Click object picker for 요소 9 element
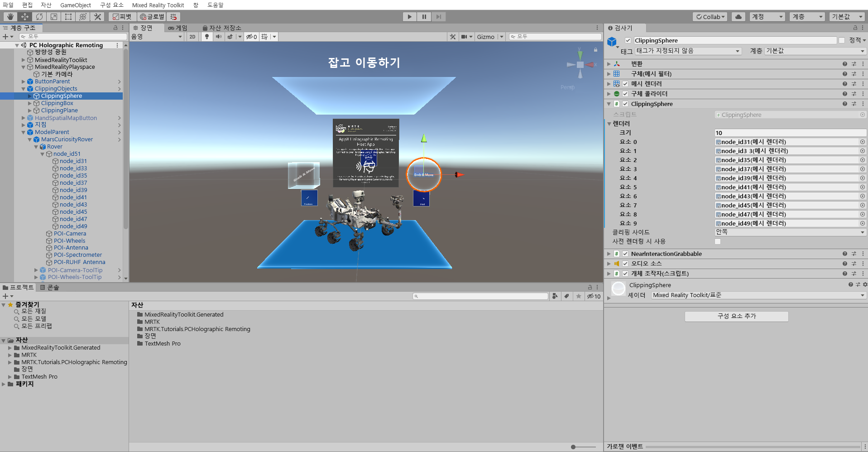 click(x=862, y=223)
